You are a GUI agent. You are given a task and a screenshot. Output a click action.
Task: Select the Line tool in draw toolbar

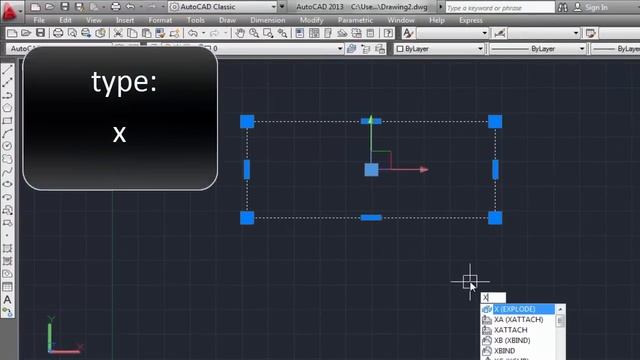pyautogui.click(x=7, y=70)
